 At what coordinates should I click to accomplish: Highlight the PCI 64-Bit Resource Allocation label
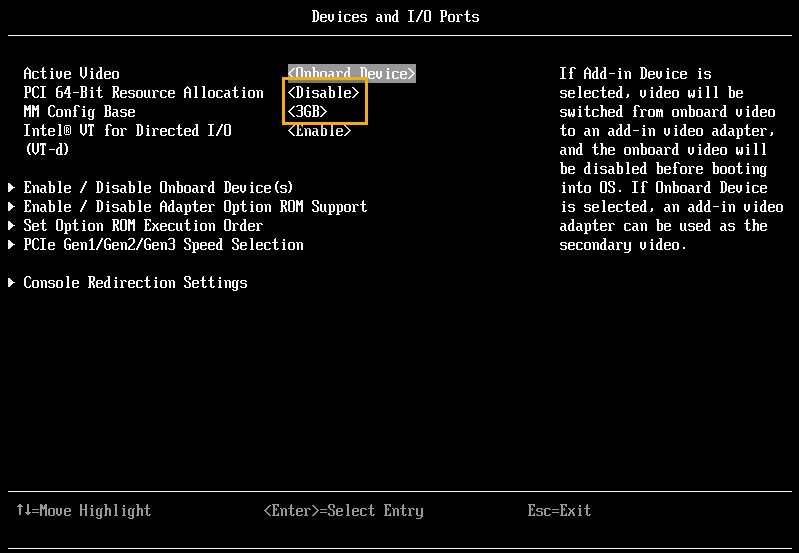143,93
